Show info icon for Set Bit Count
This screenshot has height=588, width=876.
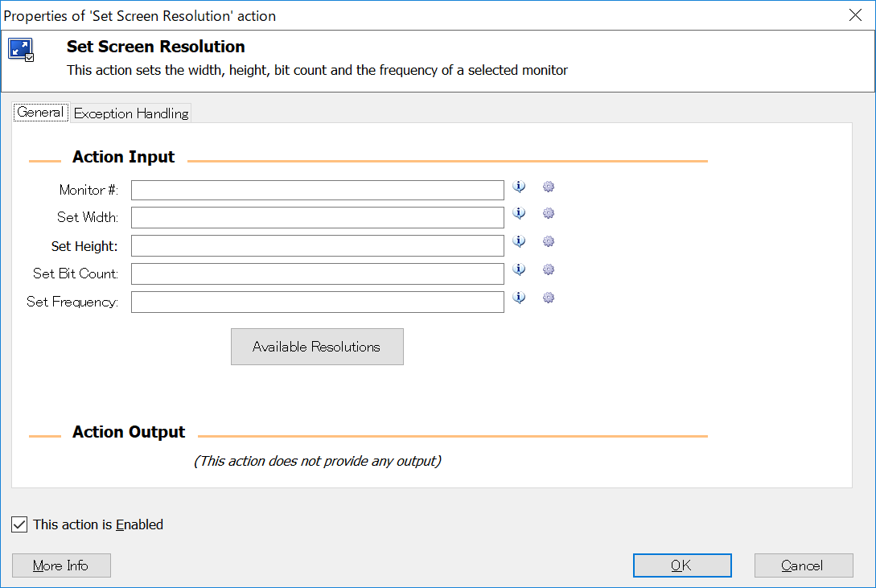(x=519, y=269)
